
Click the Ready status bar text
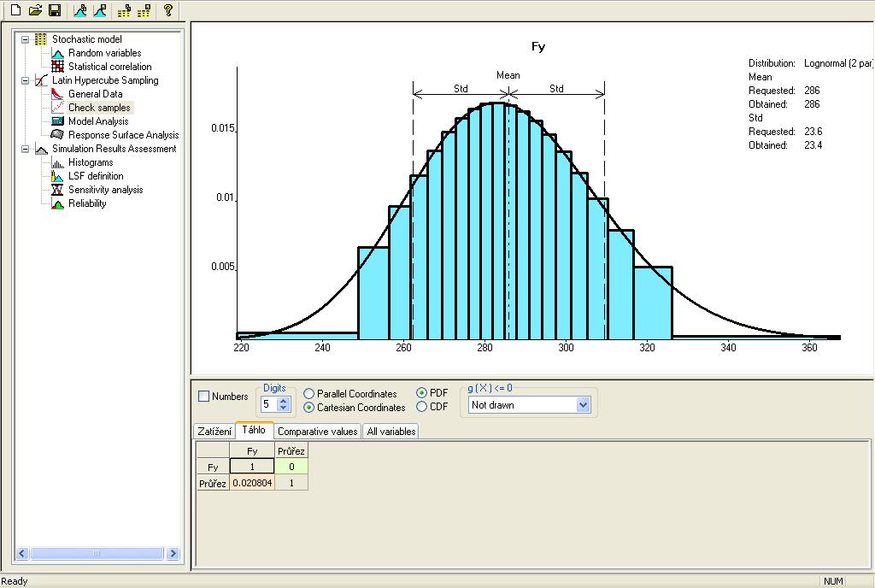[15, 581]
